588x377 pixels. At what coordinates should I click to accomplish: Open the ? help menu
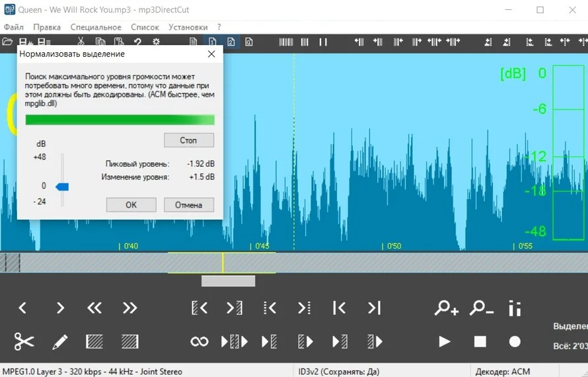coord(219,27)
